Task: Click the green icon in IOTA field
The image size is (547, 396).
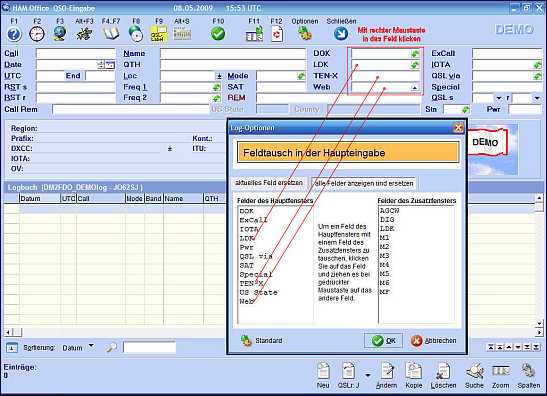Action: click(x=537, y=65)
